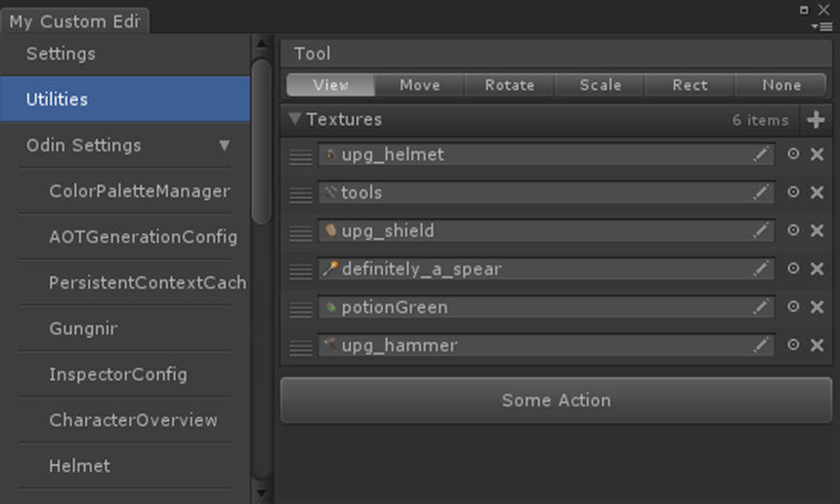Set tool mode to None

tap(781, 85)
